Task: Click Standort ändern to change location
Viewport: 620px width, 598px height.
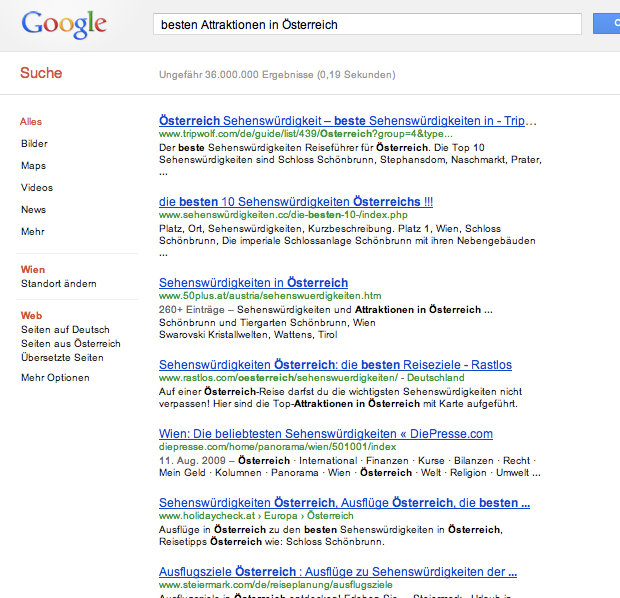Action: pos(58,284)
